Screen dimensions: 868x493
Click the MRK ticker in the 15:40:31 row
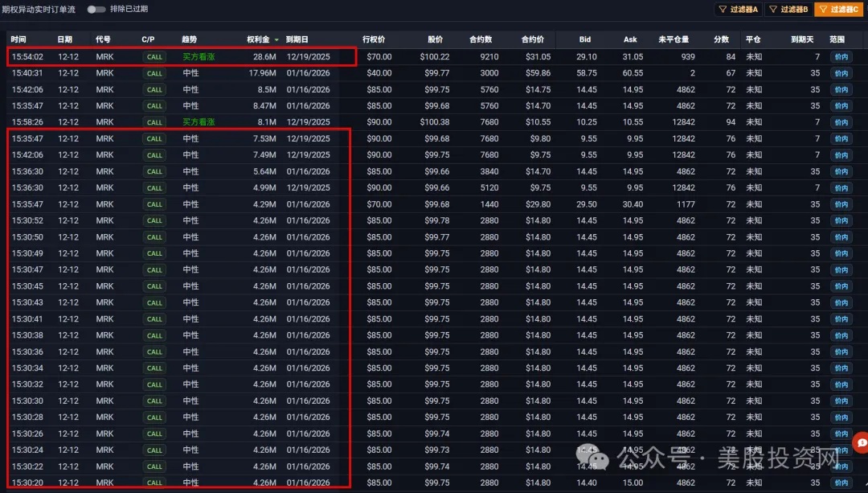(x=104, y=73)
